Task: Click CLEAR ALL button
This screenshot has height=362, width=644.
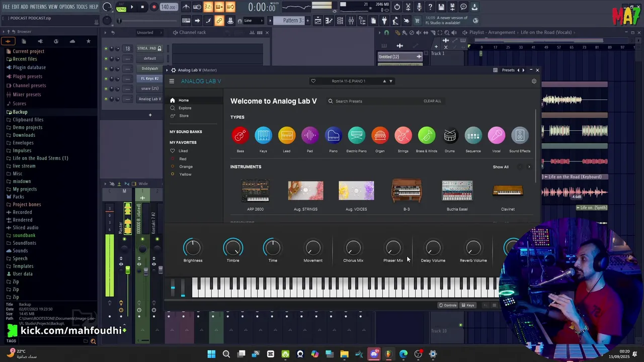Action: [432, 101]
